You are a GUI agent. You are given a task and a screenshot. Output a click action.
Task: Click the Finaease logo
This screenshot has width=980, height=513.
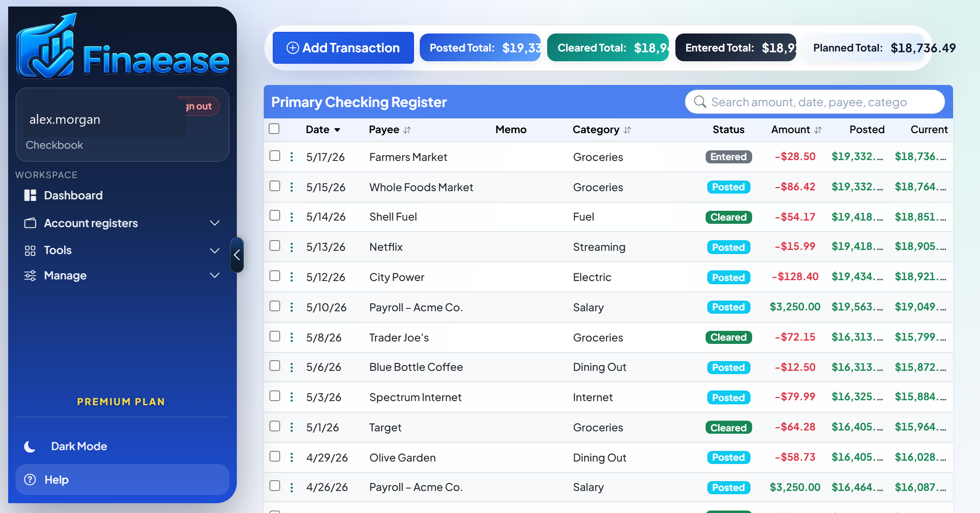[122, 47]
